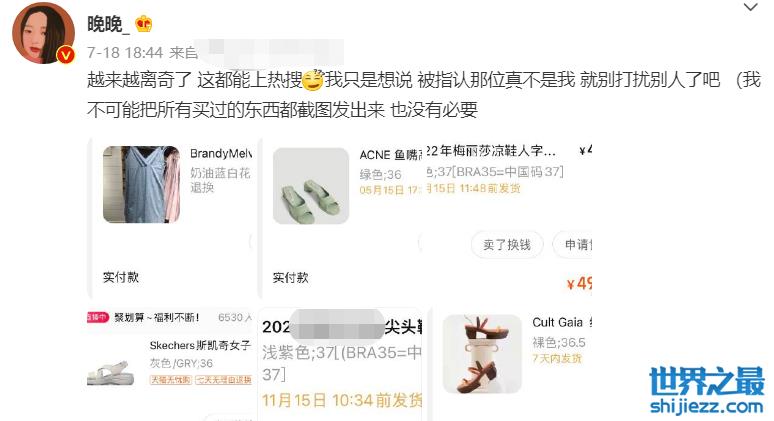The image size is (774, 421).
Task: Open the BrandyMelville blue dress thumbnail
Action: coord(142,185)
